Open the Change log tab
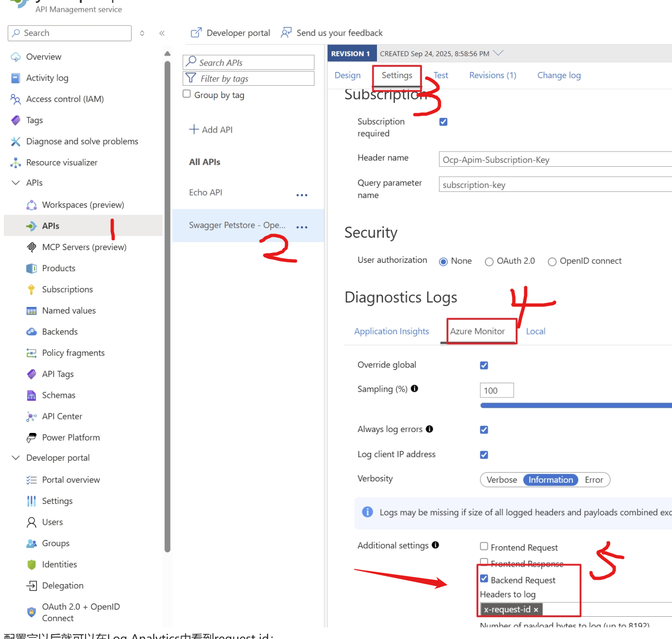This screenshot has width=672, height=639. tap(559, 75)
